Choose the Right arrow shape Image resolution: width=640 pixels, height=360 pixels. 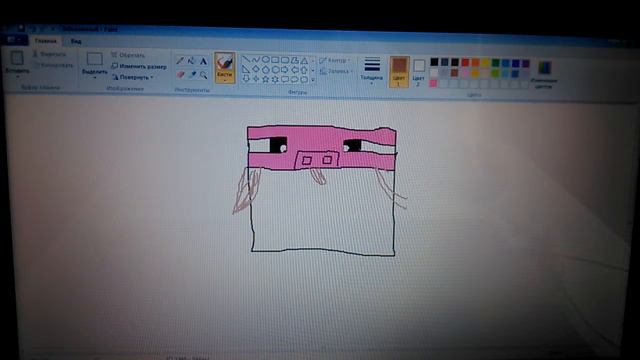[x=285, y=70]
